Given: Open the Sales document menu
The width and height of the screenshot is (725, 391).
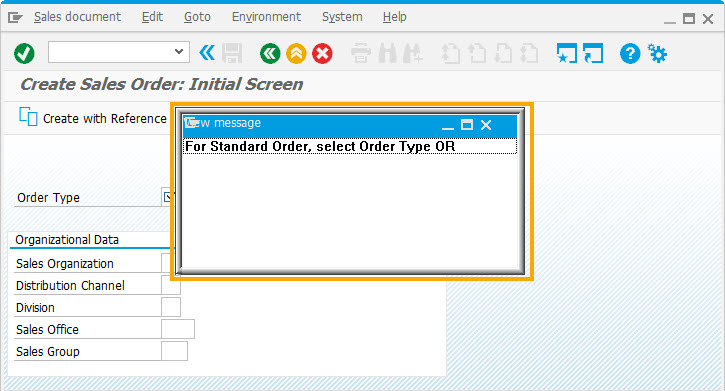Looking at the screenshot, I should (77, 17).
